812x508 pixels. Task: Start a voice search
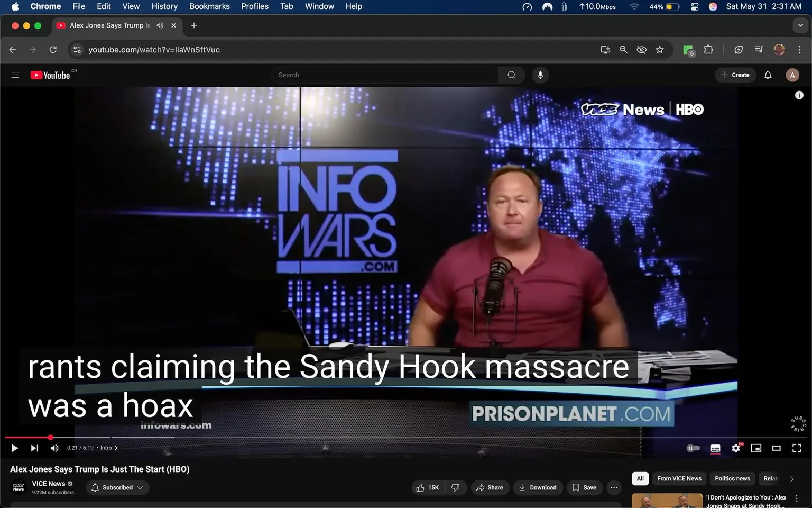pyautogui.click(x=540, y=75)
